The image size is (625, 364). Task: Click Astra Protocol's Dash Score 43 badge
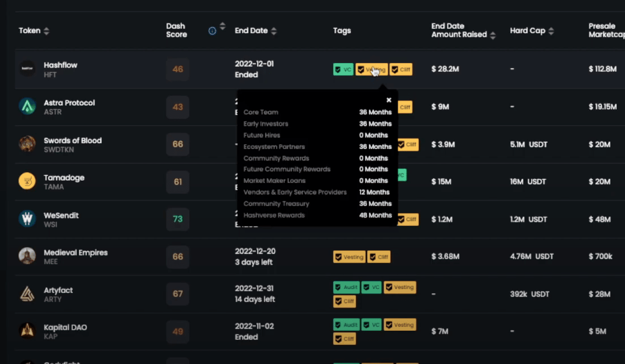click(x=178, y=107)
